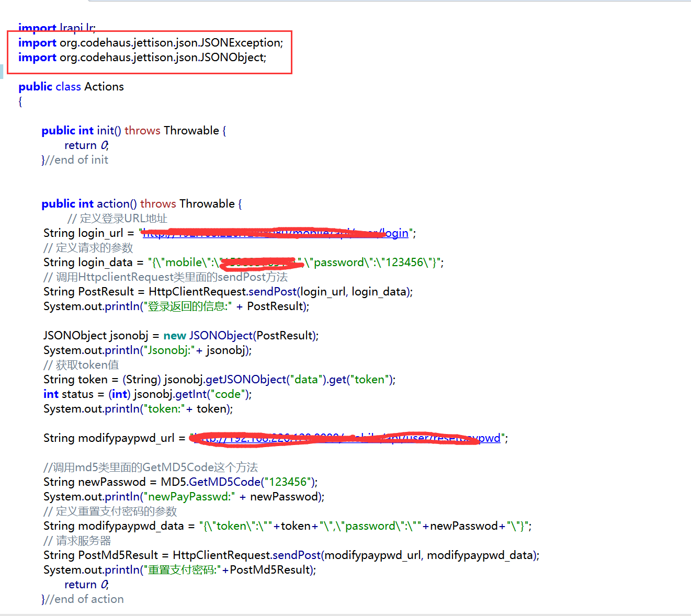Click the println line printing token
This screenshot has width=691, height=616.
click(x=138, y=409)
